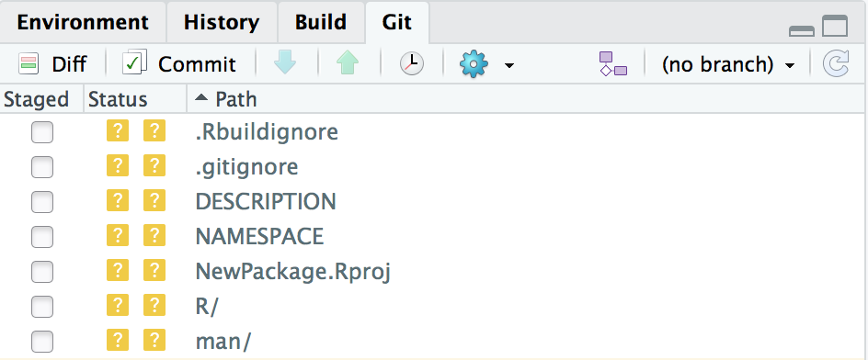Stage the .Rbuildignore file checkbox
Viewport: 868px width, 360px height.
[42, 133]
